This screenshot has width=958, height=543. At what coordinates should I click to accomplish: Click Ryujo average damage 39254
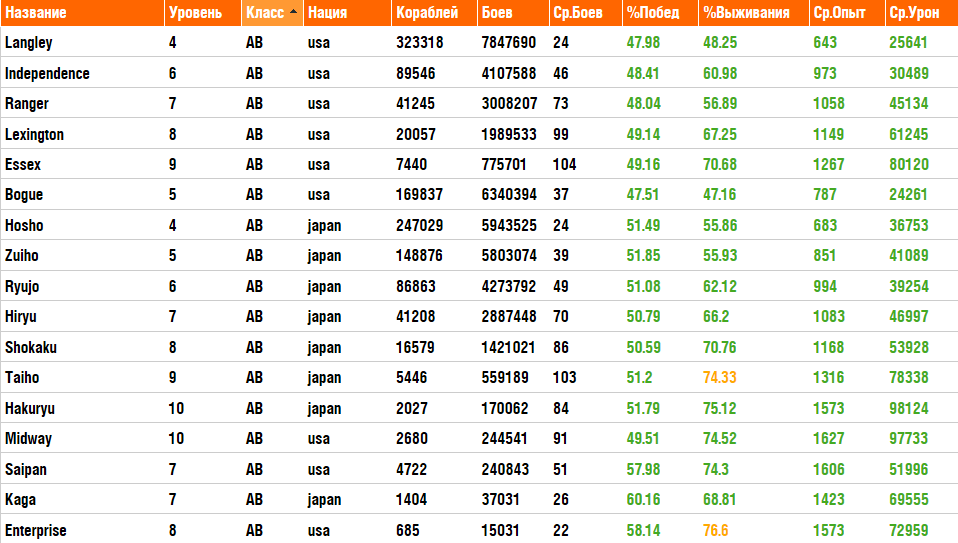point(909,286)
